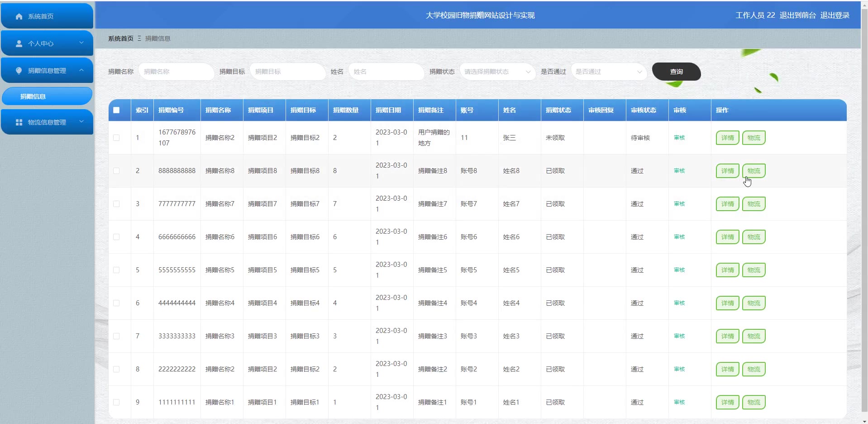Viewport: 868px width, 424px height.
Task: Expand the 物流信息管理 sidebar menu
Action: [47, 122]
